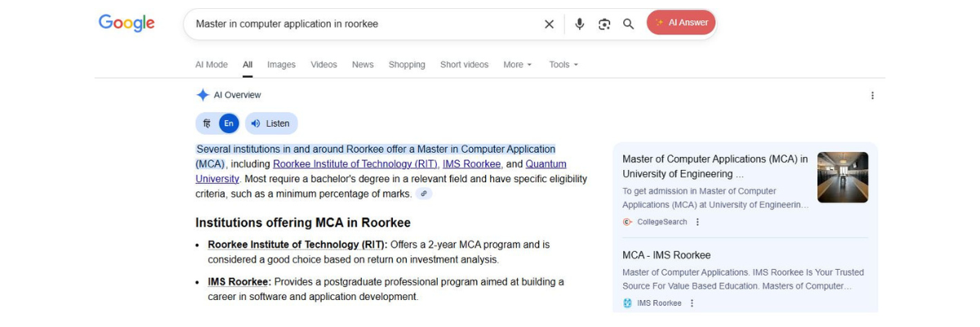
Task: Click the magnifying glass search icon
Action: pos(628,24)
